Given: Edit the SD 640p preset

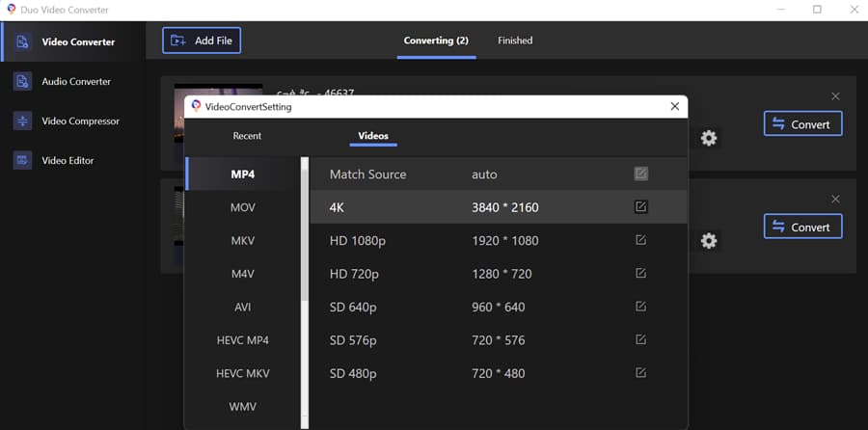Looking at the screenshot, I should (640, 307).
